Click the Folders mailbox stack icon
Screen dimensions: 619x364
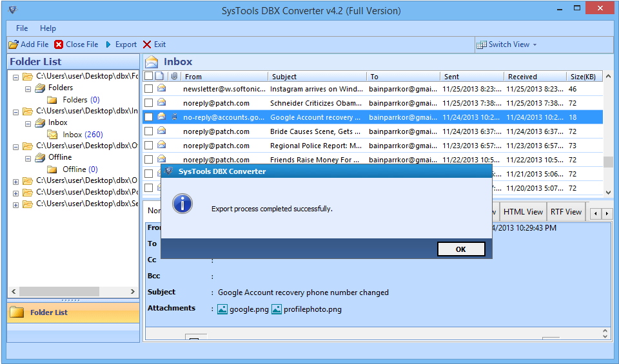tap(40, 88)
